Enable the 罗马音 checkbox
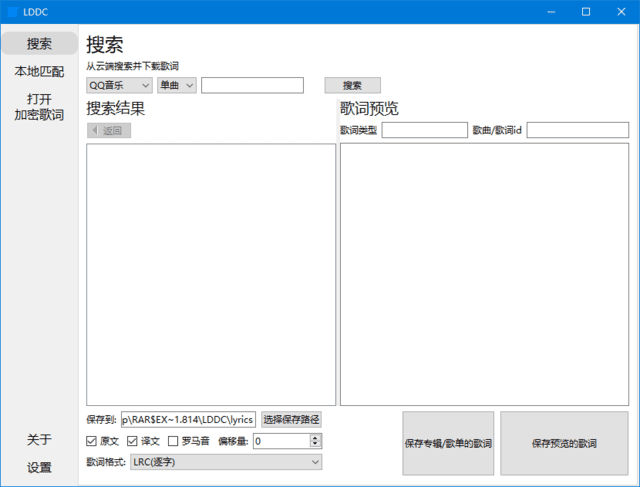Image resolution: width=640 pixels, height=487 pixels. [x=173, y=441]
